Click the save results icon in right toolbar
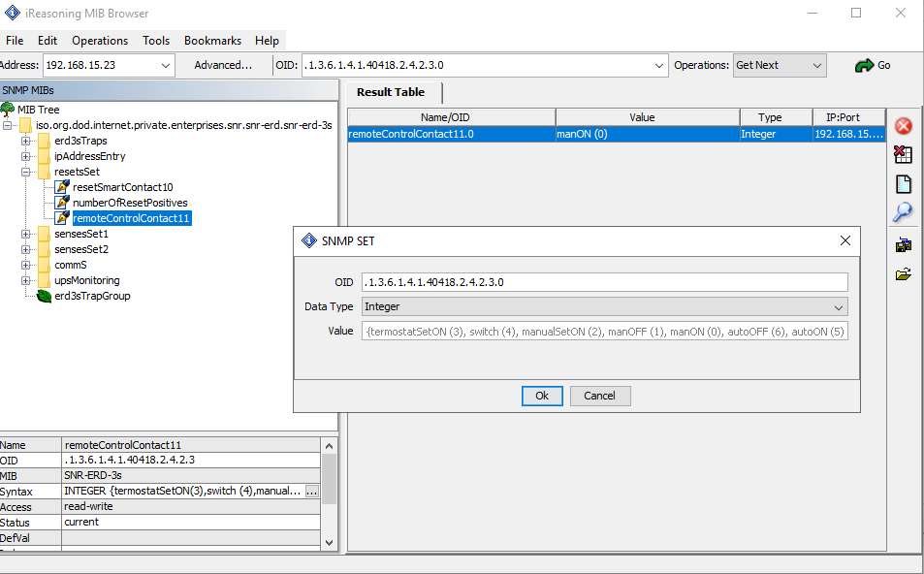Screen dimensions: 924x574 pyautogui.click(x=903, y=244)
